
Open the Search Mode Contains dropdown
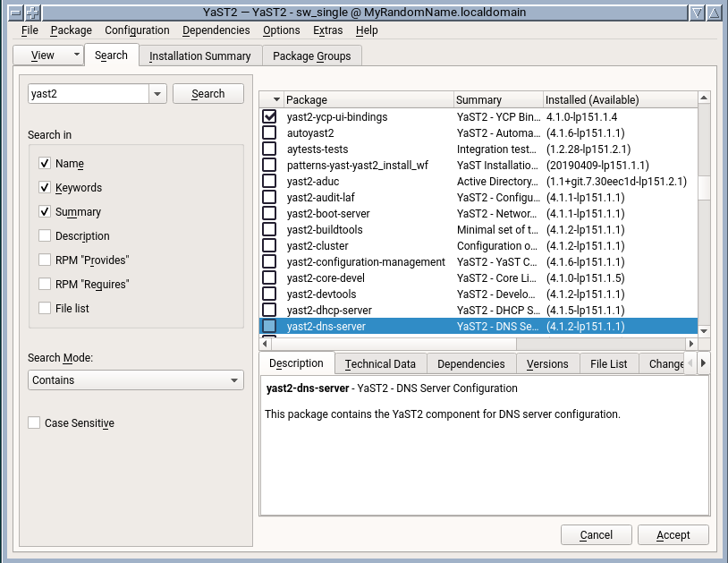[136, 380]
